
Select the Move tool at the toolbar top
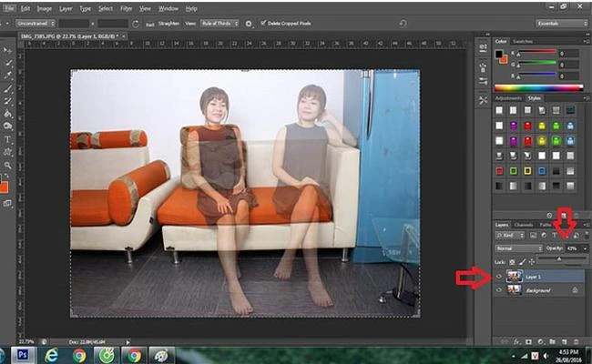pyautogui.click(x=8, y=50)
